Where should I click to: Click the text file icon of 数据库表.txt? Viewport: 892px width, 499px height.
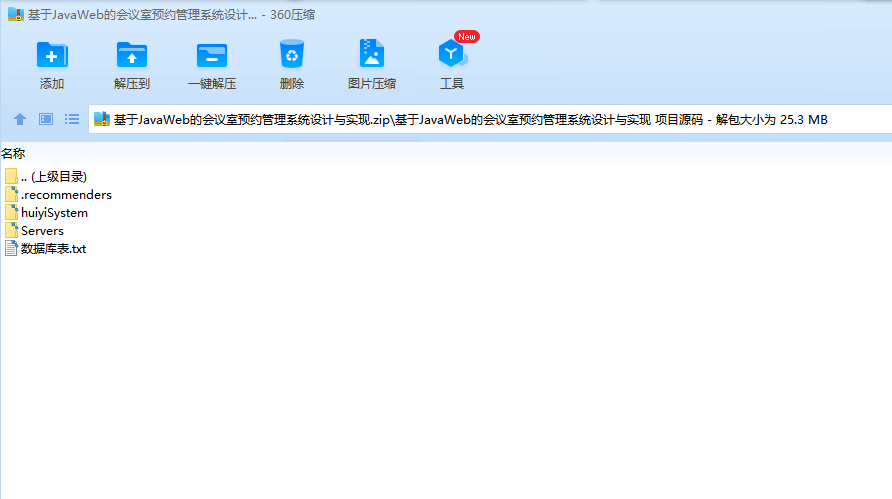point(11,248)
